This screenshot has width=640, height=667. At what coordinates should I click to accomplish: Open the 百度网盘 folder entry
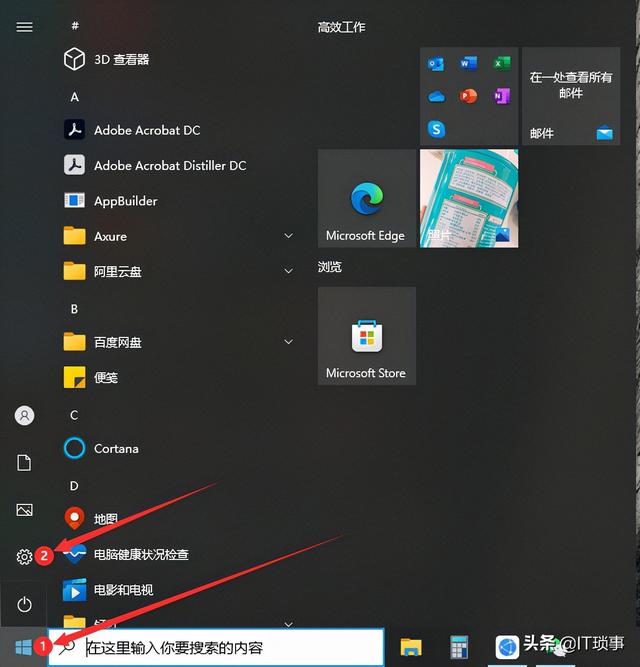tap(178, 342)
